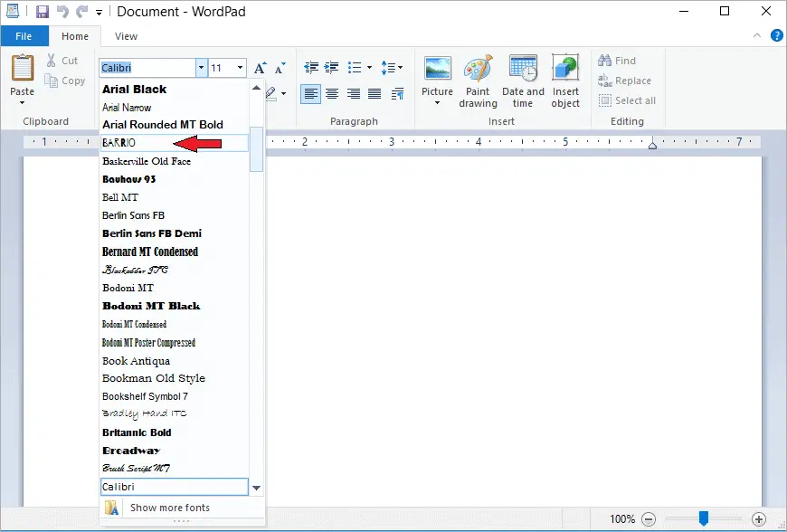Collapse the font family dropdown arrow

(x=201, y=68)
